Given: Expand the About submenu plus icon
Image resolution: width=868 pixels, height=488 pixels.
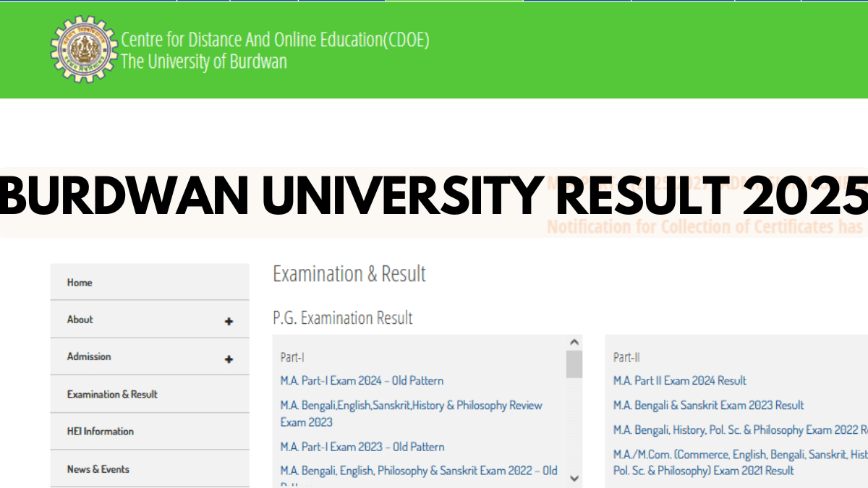Looking at the screenshot, I should tap(229, 322).
